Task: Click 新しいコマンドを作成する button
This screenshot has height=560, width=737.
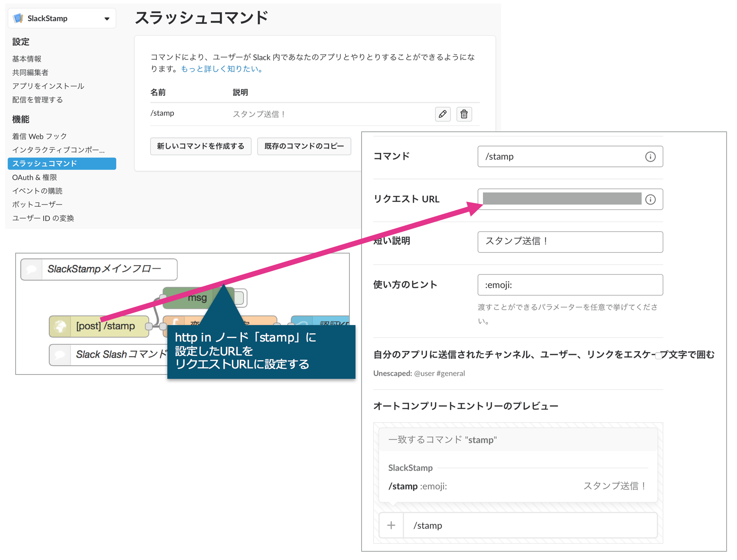Action: pyautogui.click(x=201, y=146)
